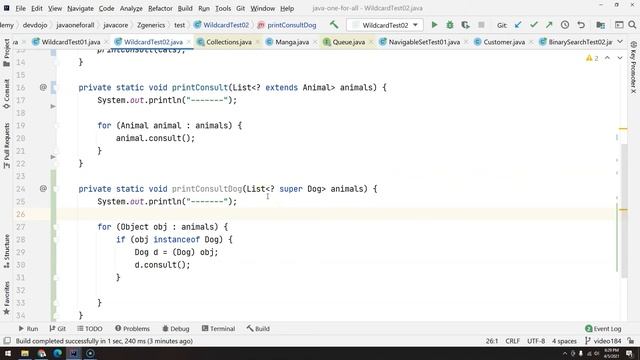The width and height of the screenshot is (640, 360).
Task: Open the Structure tool window
Action: (7, 251)
